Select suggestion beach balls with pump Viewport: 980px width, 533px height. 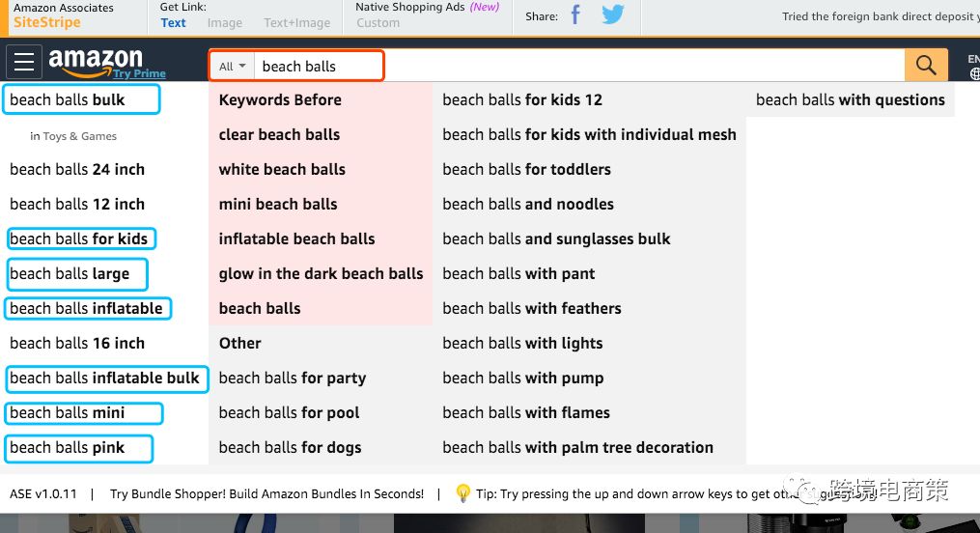coord(523,379)
